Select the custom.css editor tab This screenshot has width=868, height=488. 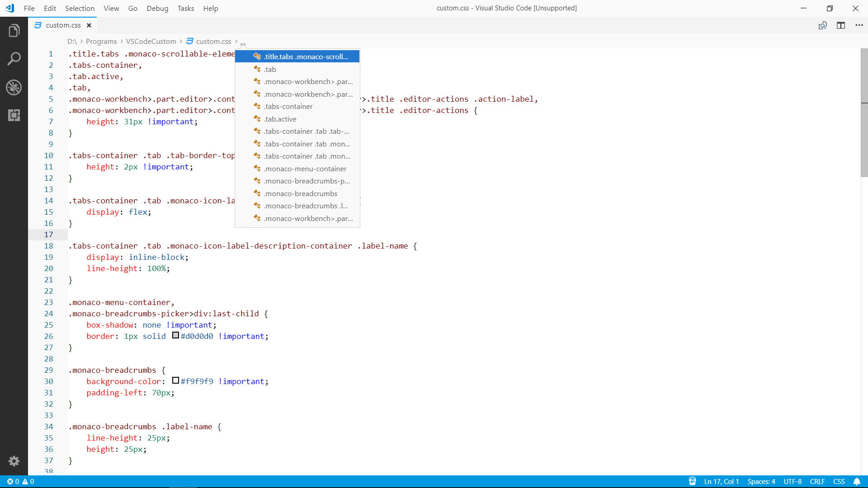click(63, 25)
